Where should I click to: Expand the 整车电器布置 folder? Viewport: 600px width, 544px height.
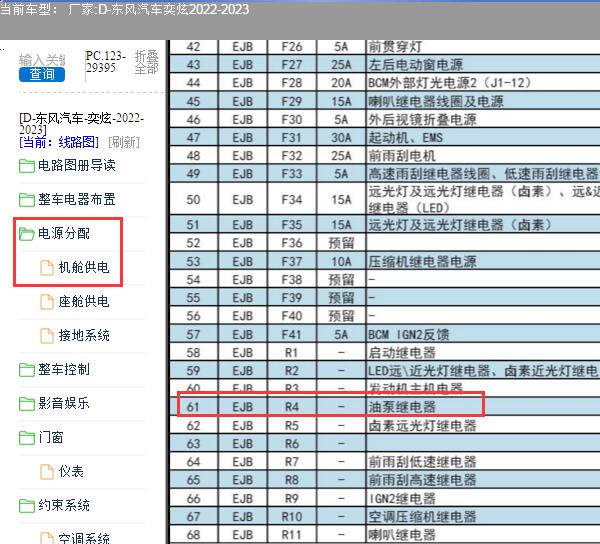coord(77,199)
